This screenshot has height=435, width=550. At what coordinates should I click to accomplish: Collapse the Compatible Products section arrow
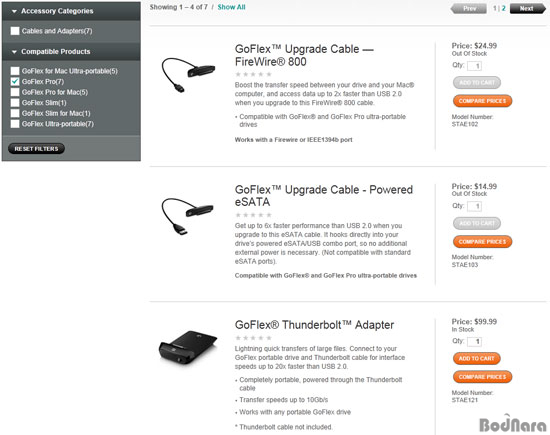[14, 52]
